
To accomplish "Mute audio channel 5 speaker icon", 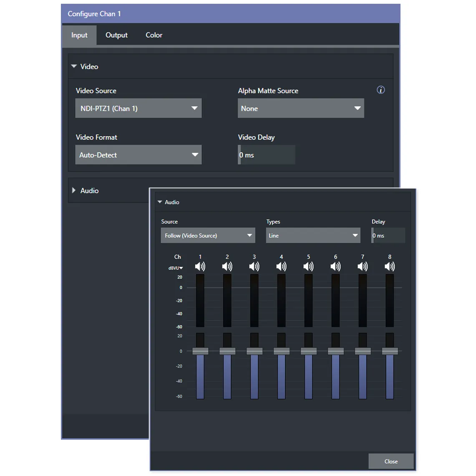I will pyautogui.click(x=308, y=267).
